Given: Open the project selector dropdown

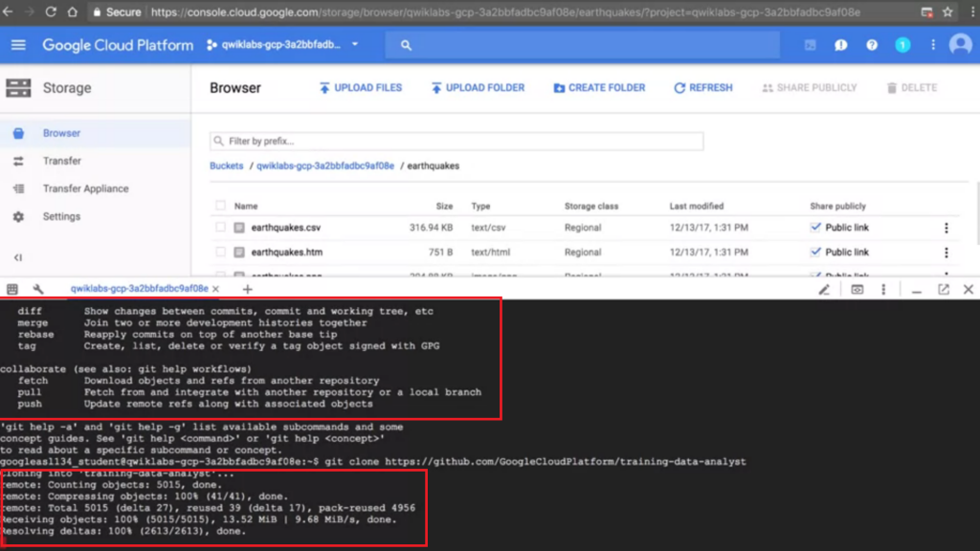Looking at the screenshot, I should (x=282, y=45).
